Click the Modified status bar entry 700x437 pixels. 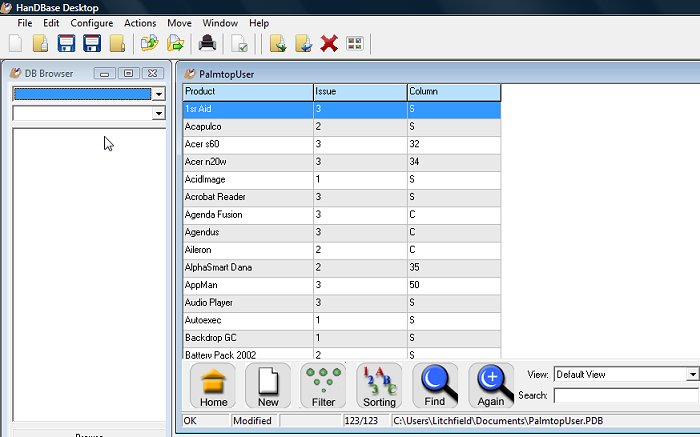(252, 421)
